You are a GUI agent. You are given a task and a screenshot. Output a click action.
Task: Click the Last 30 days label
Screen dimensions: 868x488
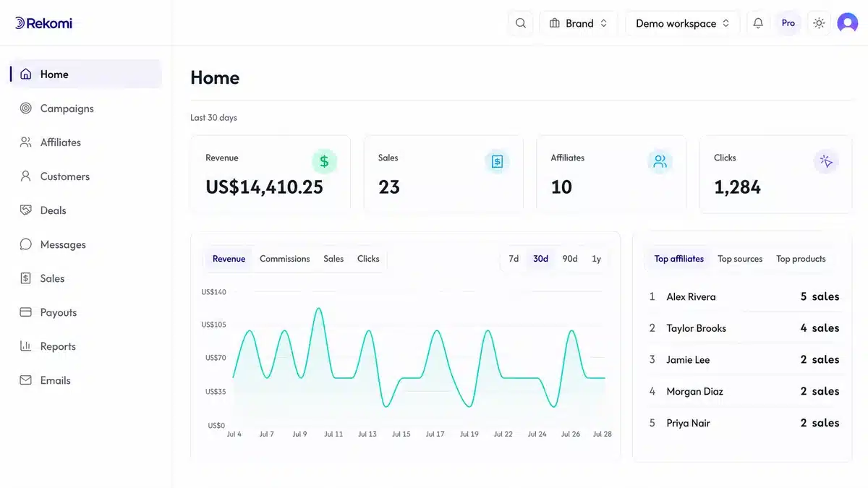pyautogui.click(x=213, y=118)
